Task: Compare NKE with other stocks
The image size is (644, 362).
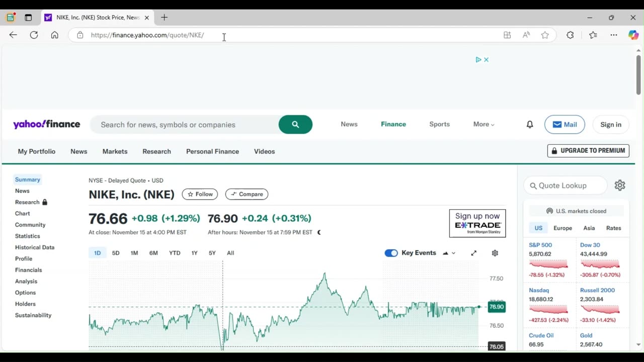Action: 247,194
